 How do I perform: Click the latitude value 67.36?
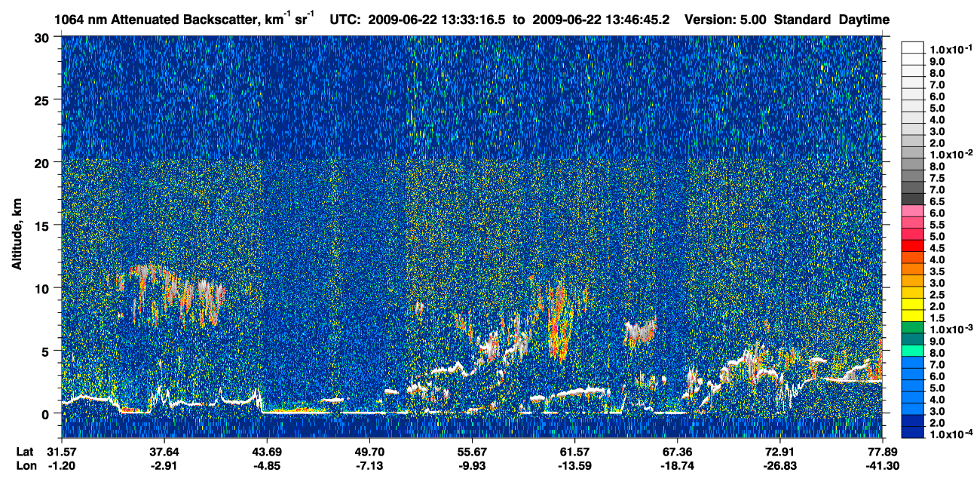point(677,451)
